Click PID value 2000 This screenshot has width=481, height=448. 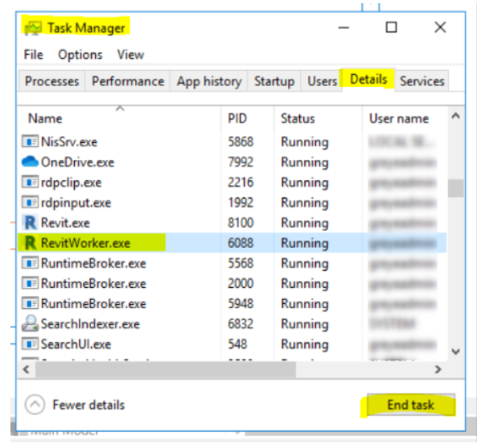click(240, 284)
